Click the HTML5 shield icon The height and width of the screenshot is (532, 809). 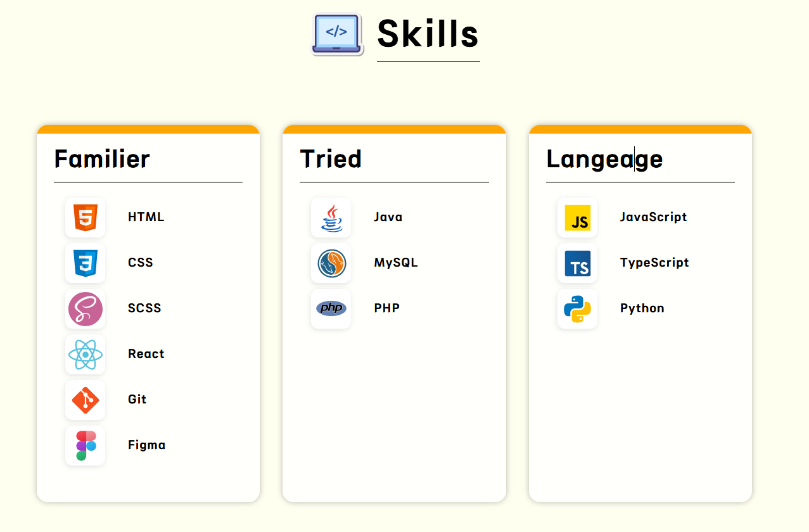(85, 217)
